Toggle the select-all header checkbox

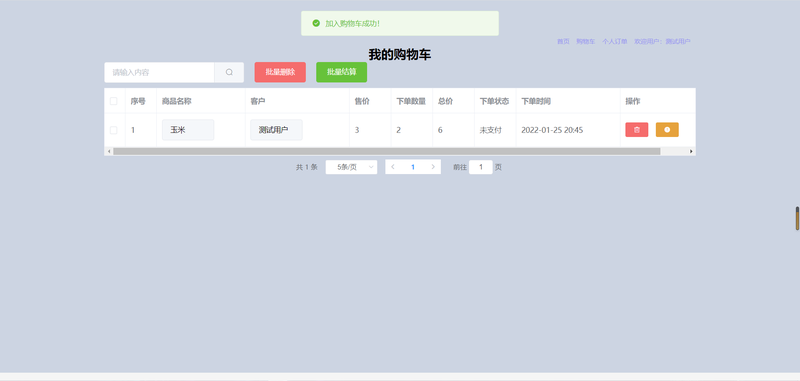pos(114,101)
